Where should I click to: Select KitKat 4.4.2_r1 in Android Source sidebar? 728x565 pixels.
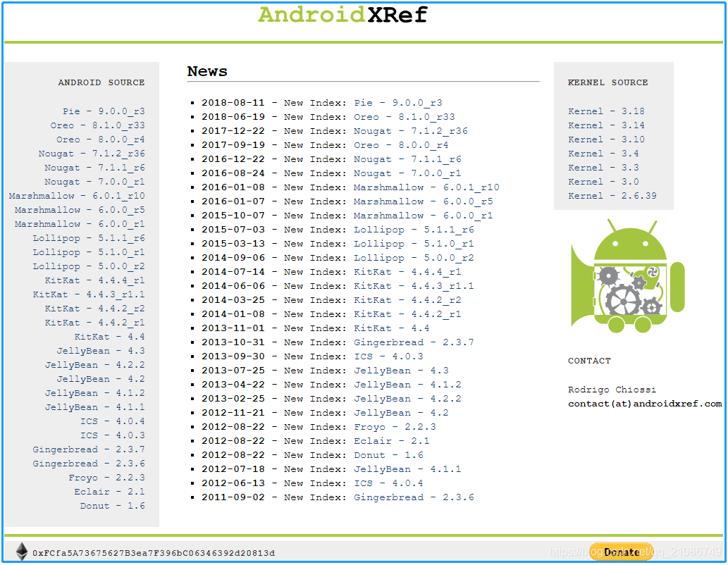tap(94, 323)
